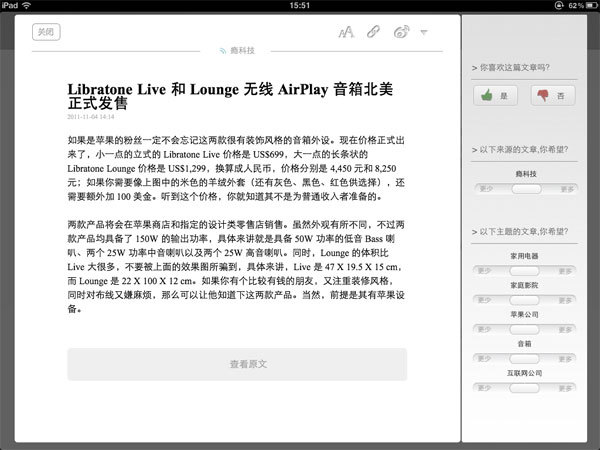The width and height of the screenshot is (600, 450).
Task: Tap the rotation lock icon in status bar
Action: tap(559, 5)
